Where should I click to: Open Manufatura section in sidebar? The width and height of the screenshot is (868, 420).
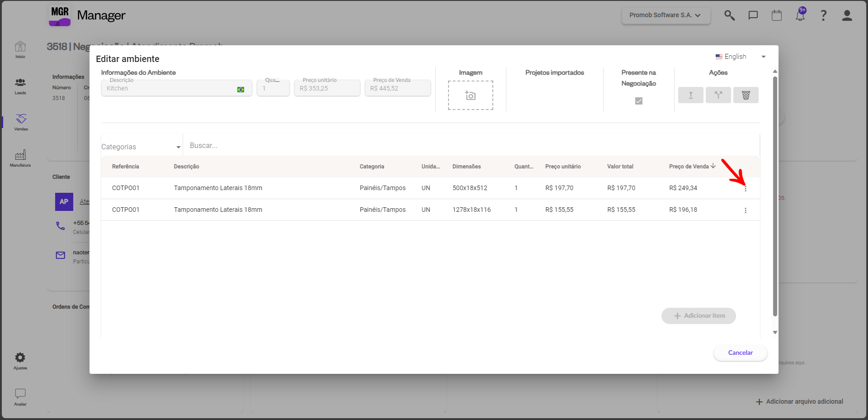click(20, 158)
